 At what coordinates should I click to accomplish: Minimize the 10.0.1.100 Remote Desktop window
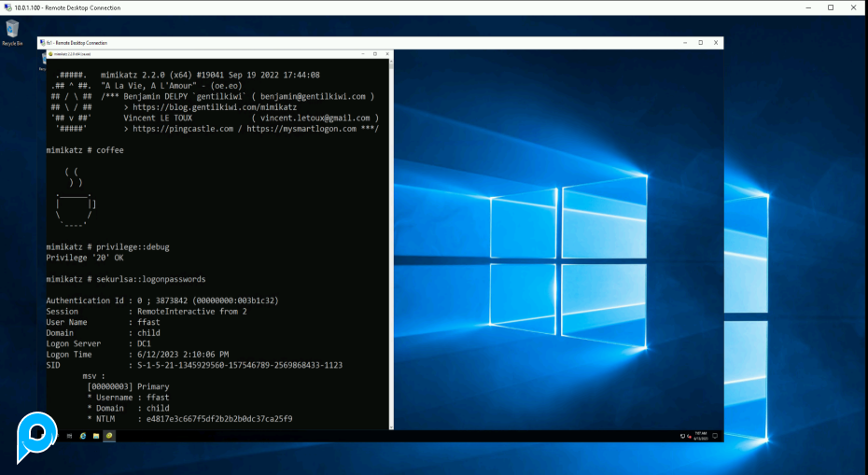(808, 7)
